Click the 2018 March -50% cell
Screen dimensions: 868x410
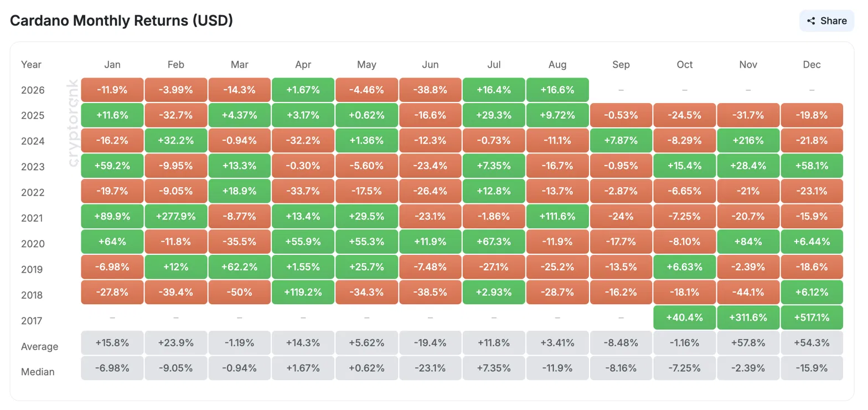tap(239, 292)
